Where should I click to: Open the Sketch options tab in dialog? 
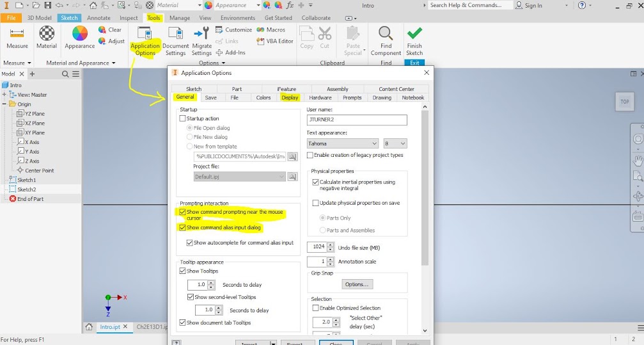tap(194, 89)
